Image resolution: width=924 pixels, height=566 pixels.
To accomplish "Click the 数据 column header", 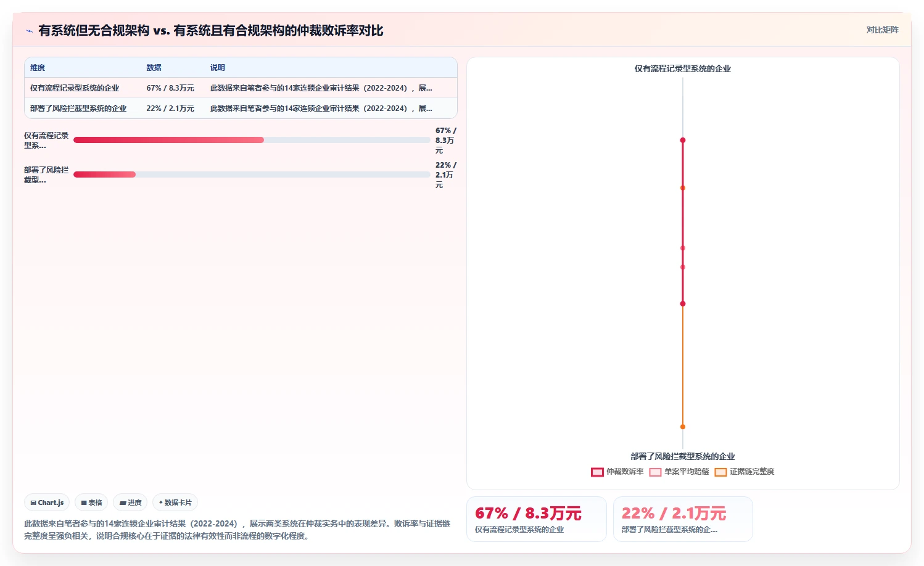I will tap(154, 68).
